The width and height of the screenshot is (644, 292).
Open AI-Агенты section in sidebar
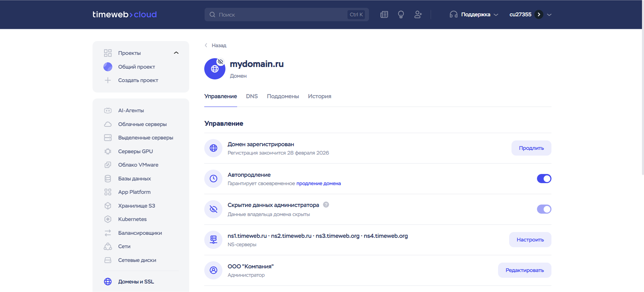(131, 110)
